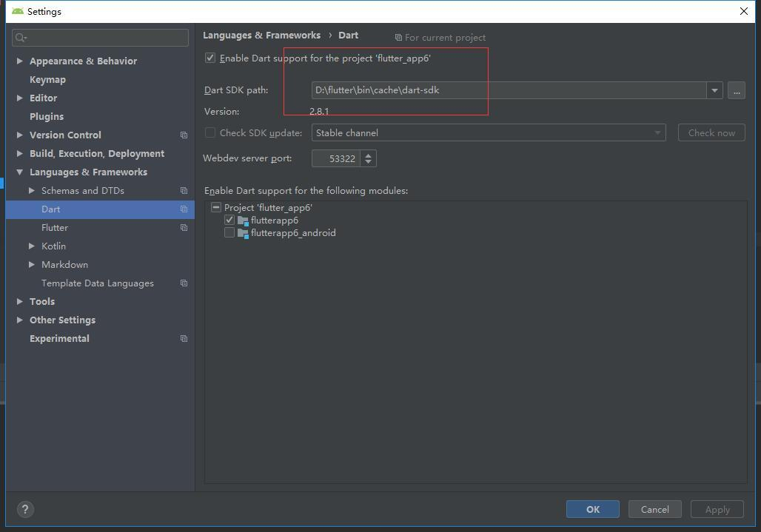Click the project-level icon on Dart row
This screenshot has width=761, height=532.
pos(184,209)
